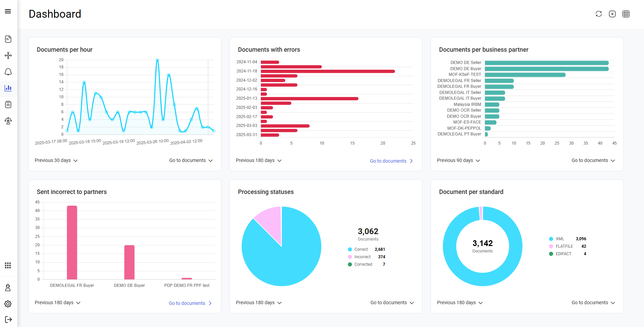Click the DEMOLEGAL FR Buyer pink bar

72,242
